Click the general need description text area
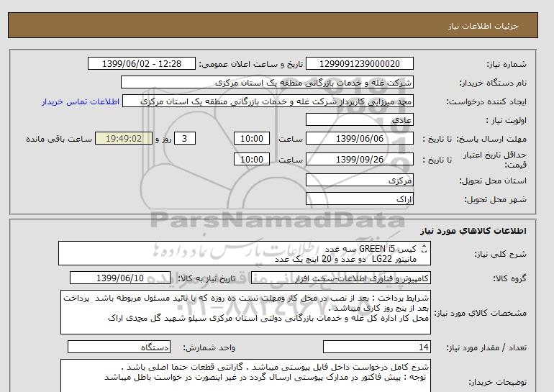Viewport: 554px width, 392px height. (x=245, y=254)
